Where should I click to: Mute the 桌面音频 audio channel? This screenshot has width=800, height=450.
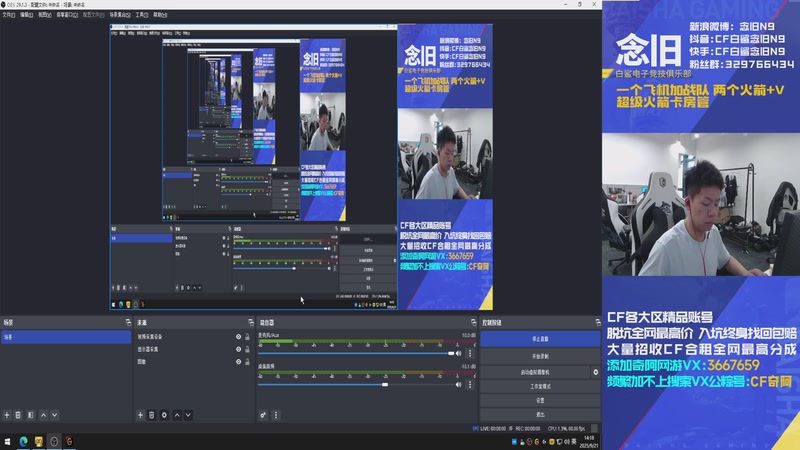tap(459, 385)
